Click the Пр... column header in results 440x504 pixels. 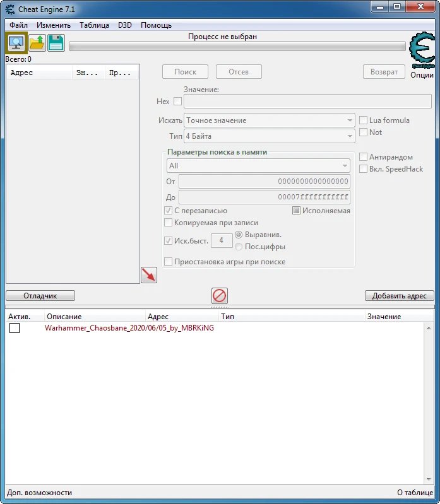[x=122, y=73]
